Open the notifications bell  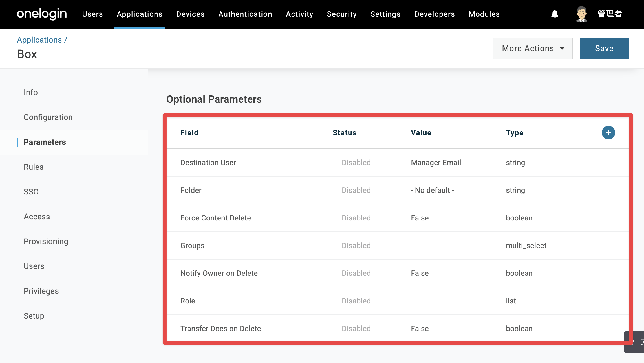pyautogui.click(x=555, y=14)
